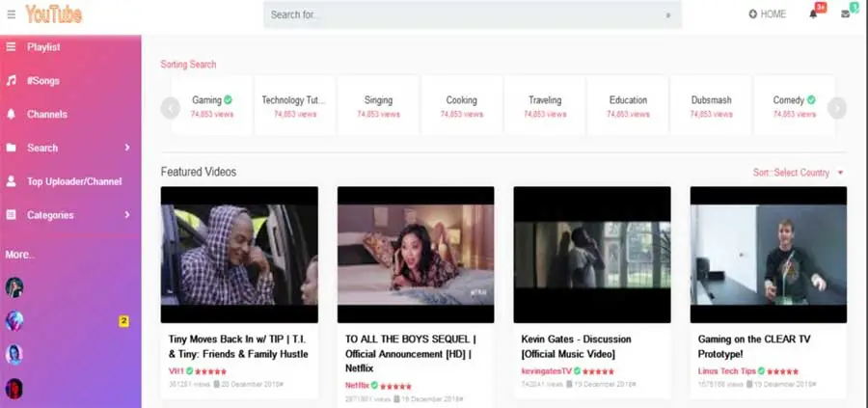Select the Education category card

pos(628,105)
